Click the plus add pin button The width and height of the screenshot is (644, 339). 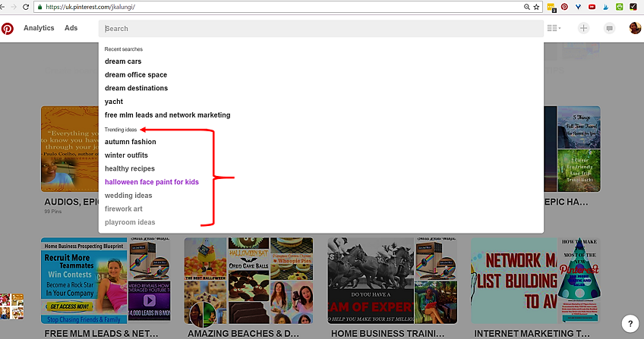tap(583, 28)
